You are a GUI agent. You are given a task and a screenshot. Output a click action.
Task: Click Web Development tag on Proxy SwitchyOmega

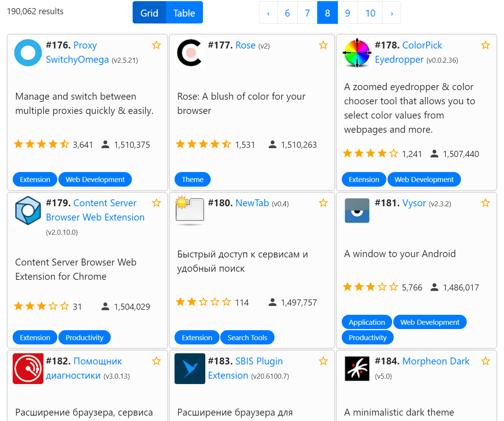coord(95,179)
